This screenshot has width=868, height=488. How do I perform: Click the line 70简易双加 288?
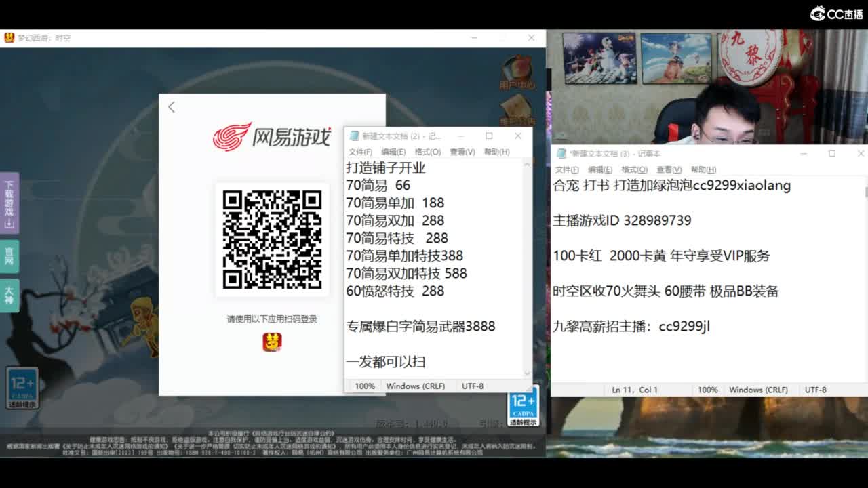[x=395, y=220]
